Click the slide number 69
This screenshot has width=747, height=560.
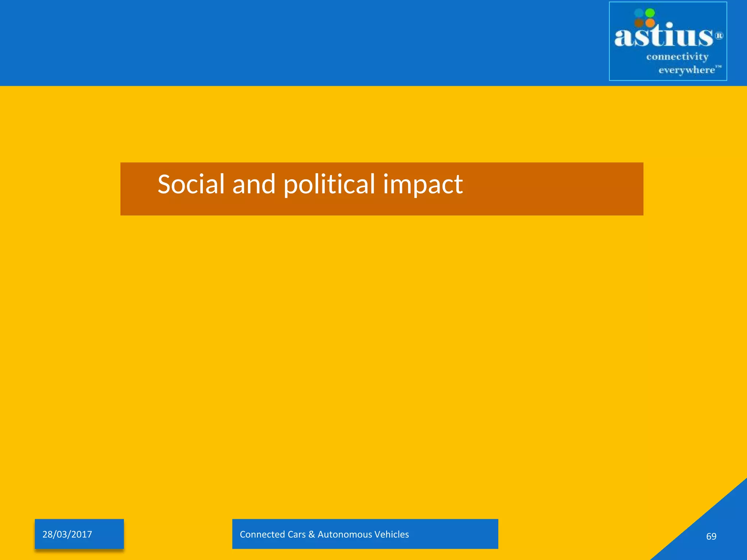(x=711, y=536)
